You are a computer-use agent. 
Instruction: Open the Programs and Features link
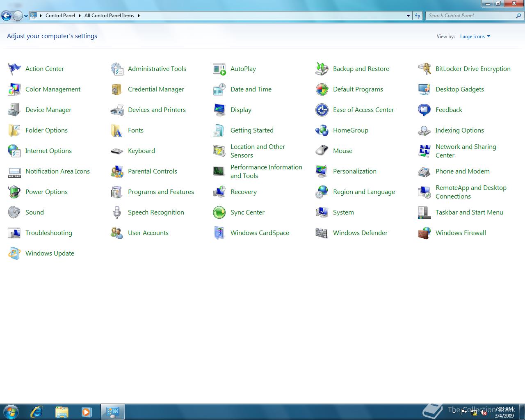click(161, 192)
